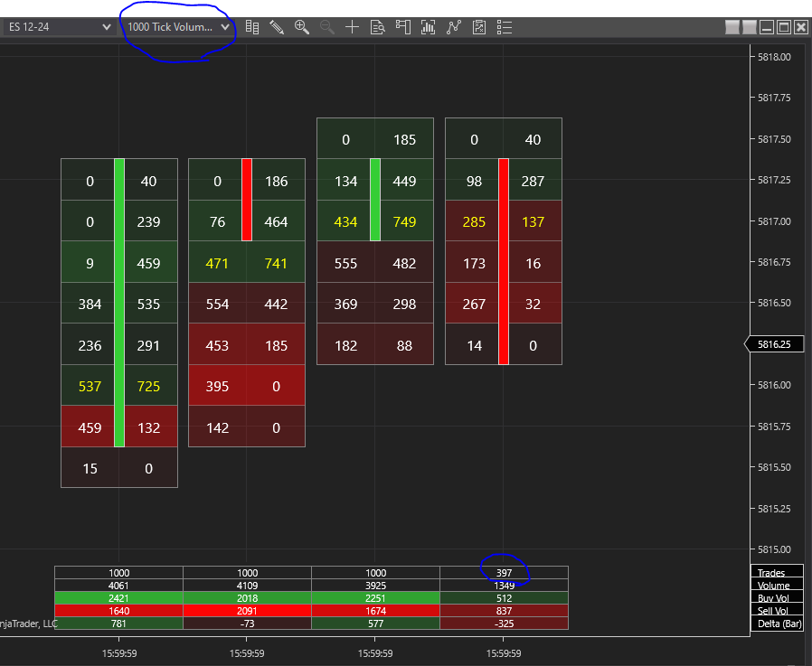812x666 pixels.
Task: Click the first link-window square button
Action: (x=732, y=27)
